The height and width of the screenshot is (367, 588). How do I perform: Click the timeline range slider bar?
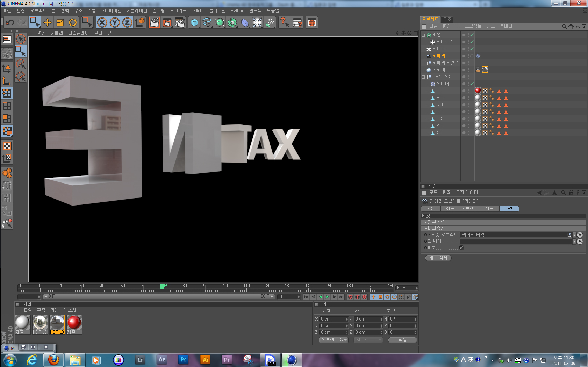(x=159, y=297)
